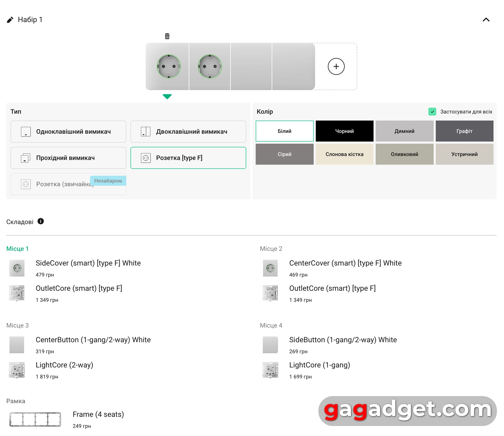Collapse the Набір 1 section with the chevron
Viewport: 504px width, 436px height.
tap(486, 20)
